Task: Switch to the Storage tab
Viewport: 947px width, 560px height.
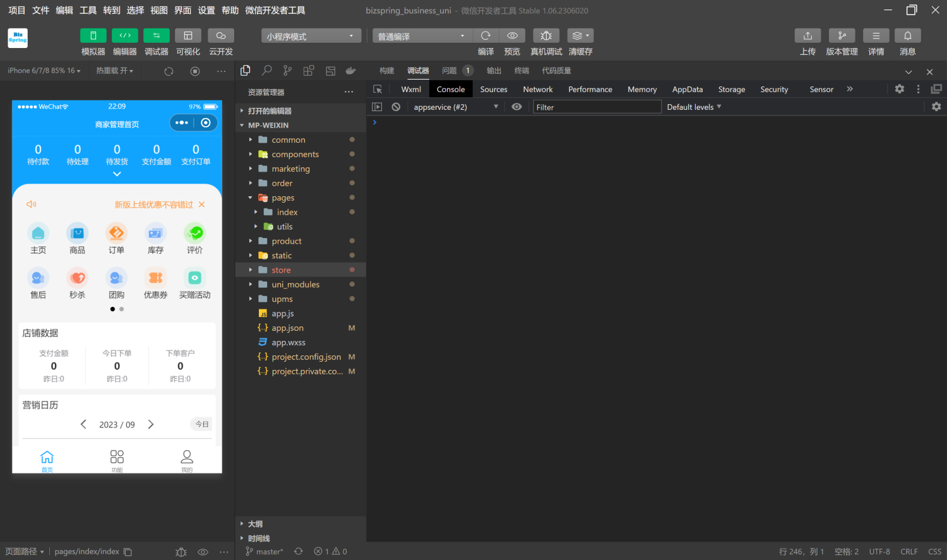Action: 732,89
